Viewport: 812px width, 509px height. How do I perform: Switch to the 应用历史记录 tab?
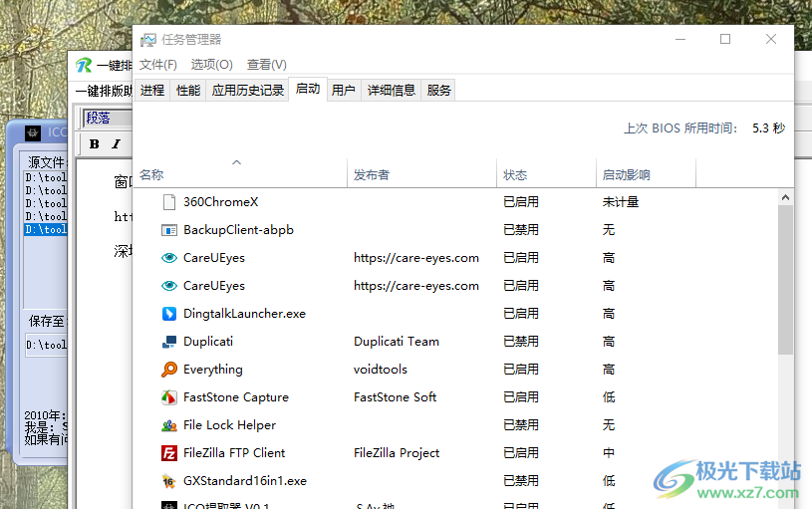point(247,90)
